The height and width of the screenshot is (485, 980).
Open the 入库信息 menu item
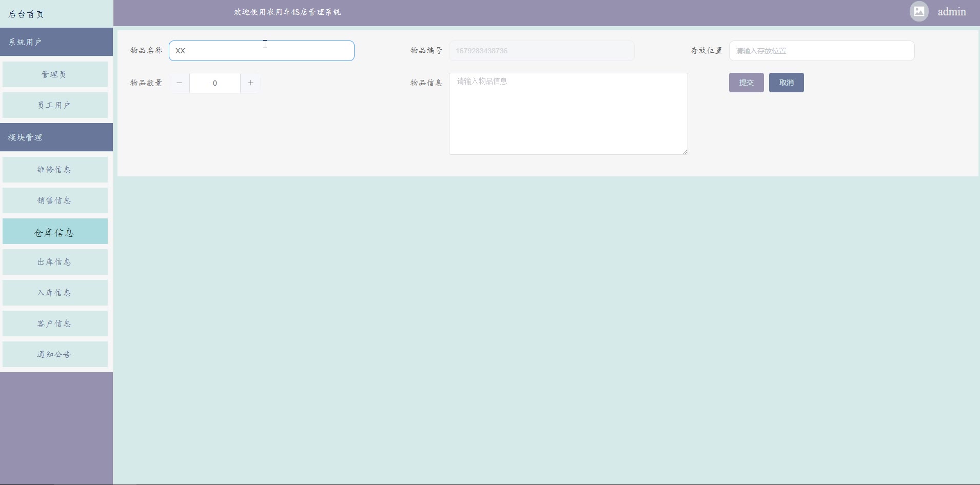point(55,293)
